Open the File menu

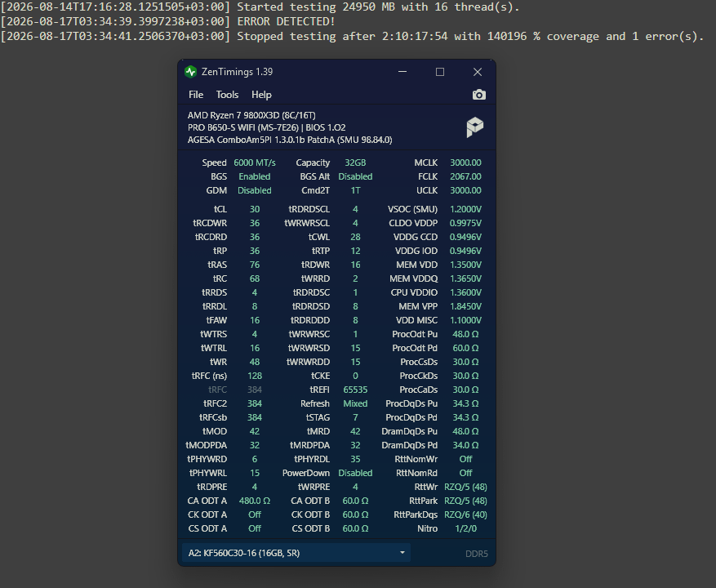point(196,95)
